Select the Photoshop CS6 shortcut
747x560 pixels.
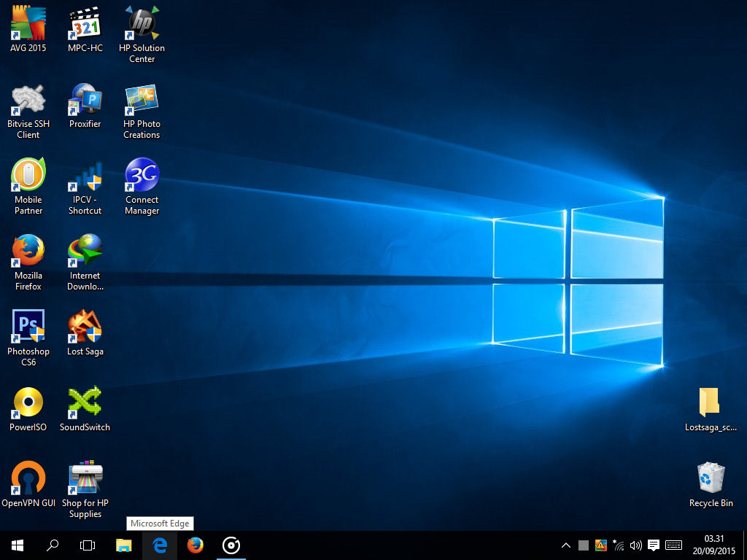tap(28, 338)
